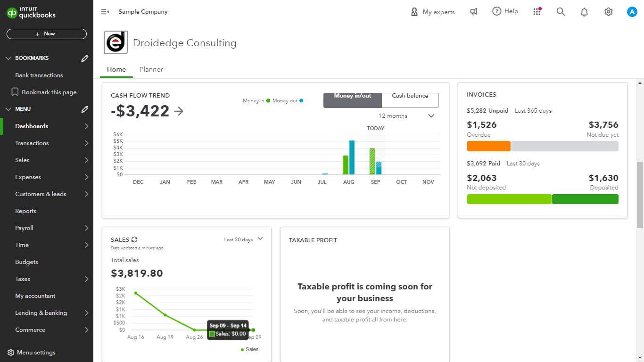
Task: Click the Total sales $3,819.80 amount
Action: click(x=137, y=273)
